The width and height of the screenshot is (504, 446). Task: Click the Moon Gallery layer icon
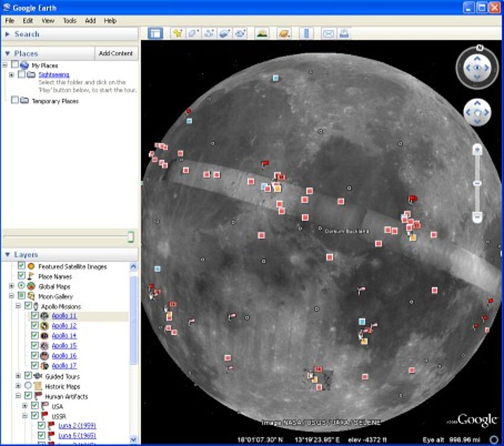pyautogui.click(x=31, y=296)
